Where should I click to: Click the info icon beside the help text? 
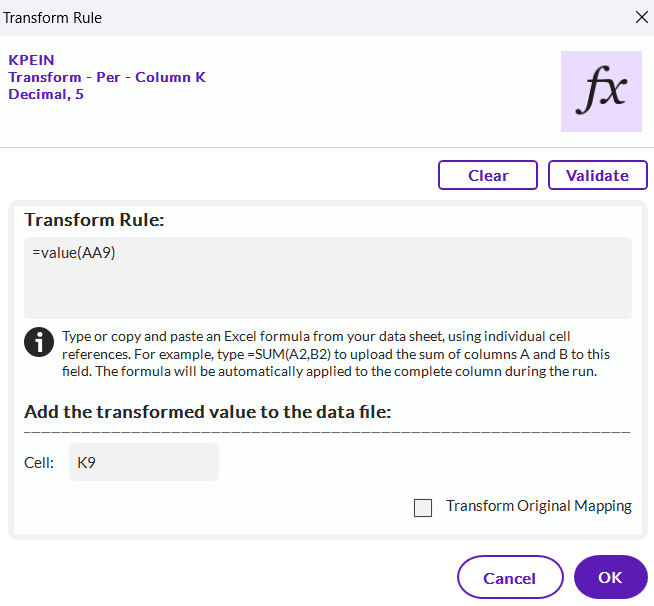point(39,341)
